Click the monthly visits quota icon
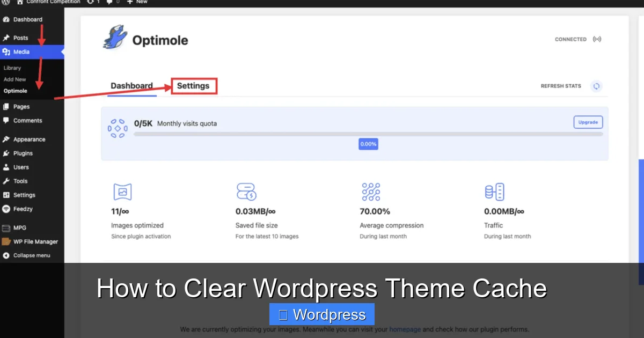This screenshot has height=338, width=644. [x=118, y=129]
